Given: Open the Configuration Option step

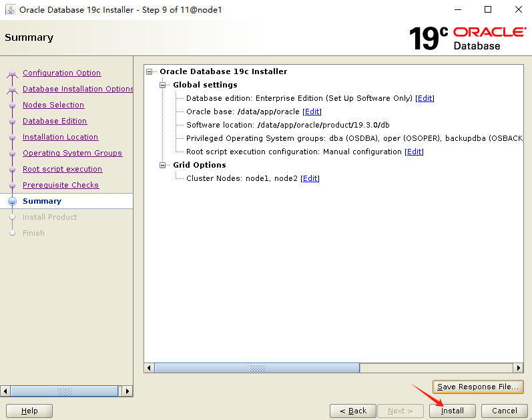Looking at the screenshot, I should [x=61, y=73].
